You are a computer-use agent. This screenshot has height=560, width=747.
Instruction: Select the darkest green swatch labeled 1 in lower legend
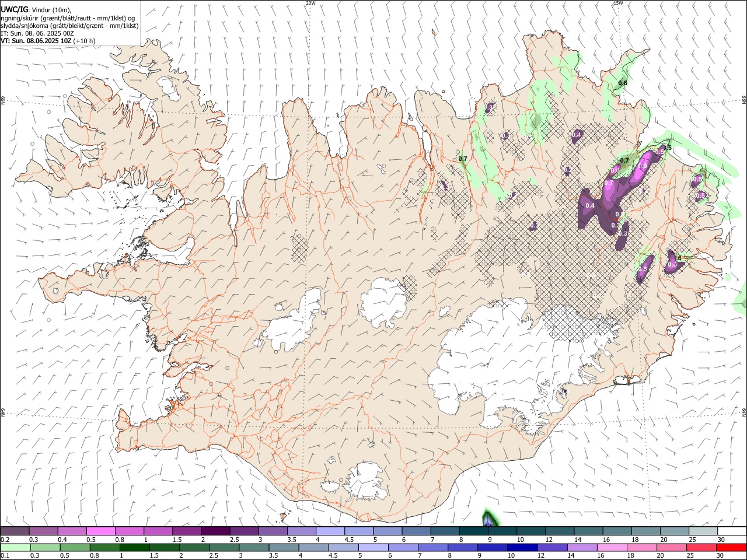click(135, 548)
